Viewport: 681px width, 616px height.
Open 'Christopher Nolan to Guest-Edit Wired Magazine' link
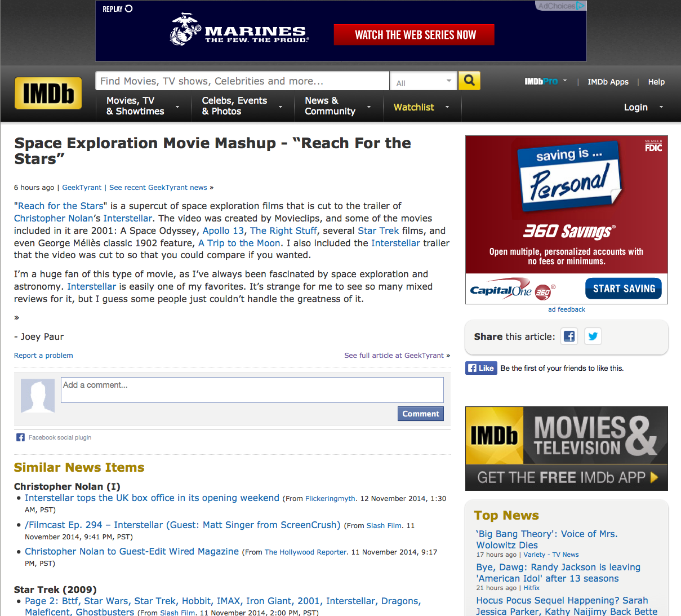pyautogui.click(x=132, y=552)
